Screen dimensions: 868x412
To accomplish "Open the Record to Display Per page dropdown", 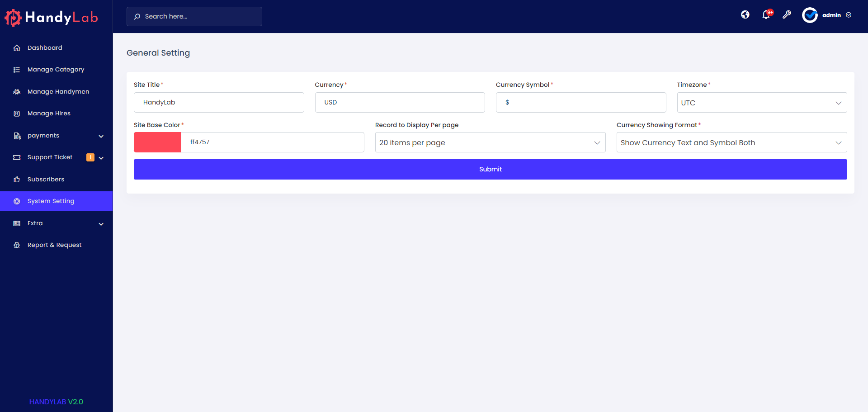I will 490,142.
